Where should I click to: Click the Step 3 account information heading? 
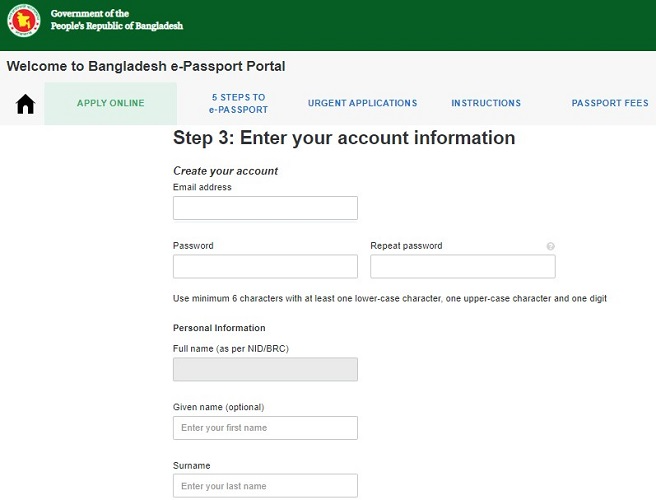[343, 138]
